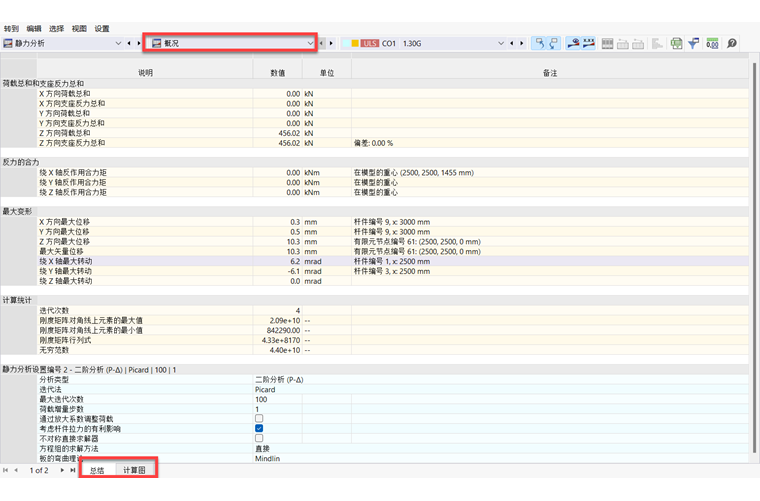Go to next table after 概况

pos(331,43)
